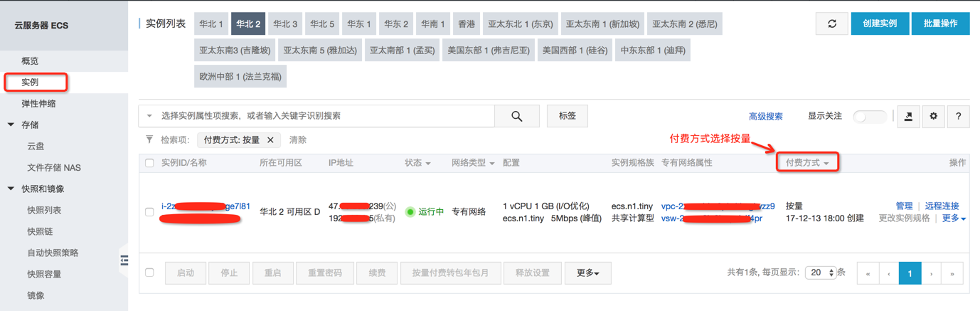This screenshot has width=980, height=311.
Task: Switch to the 华北 3 region tab
Action: tap(285, 23)
